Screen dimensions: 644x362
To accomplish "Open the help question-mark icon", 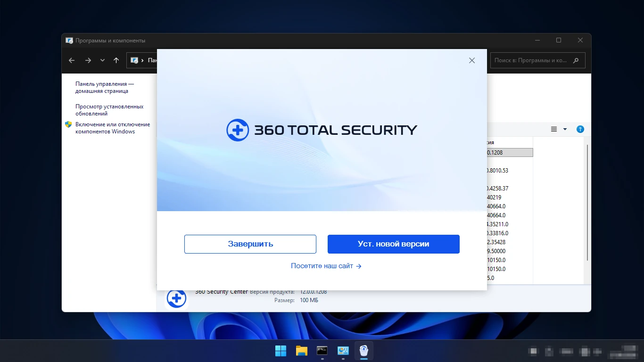I will [580, 129].
